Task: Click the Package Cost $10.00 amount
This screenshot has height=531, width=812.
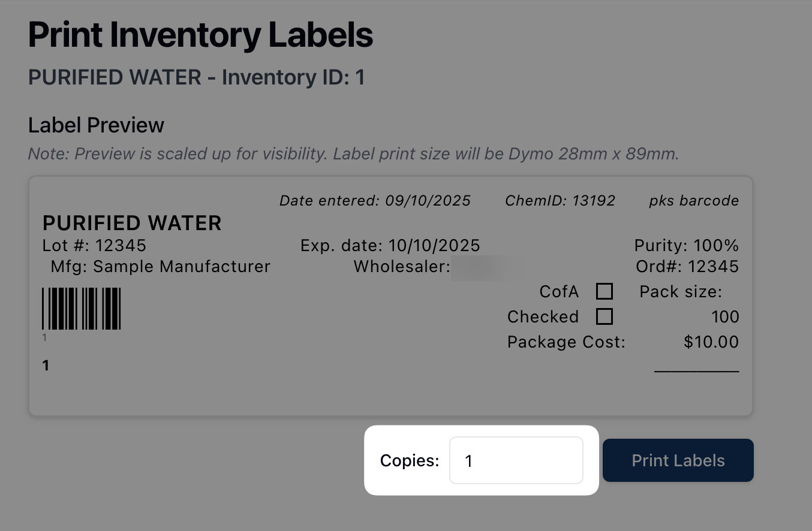Action: click(x=711, y=342)
